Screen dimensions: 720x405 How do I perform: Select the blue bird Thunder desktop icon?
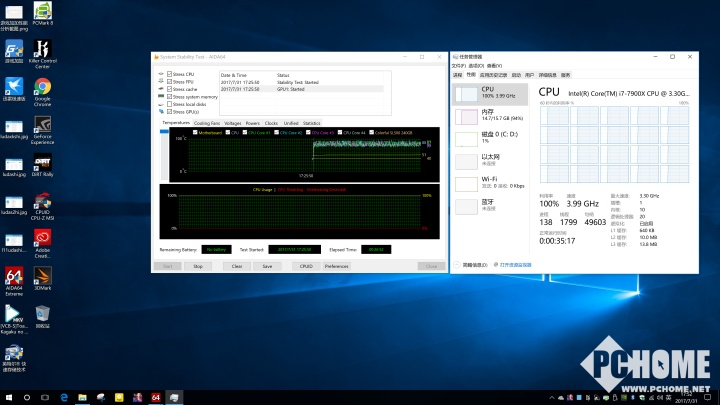[14, 90]
